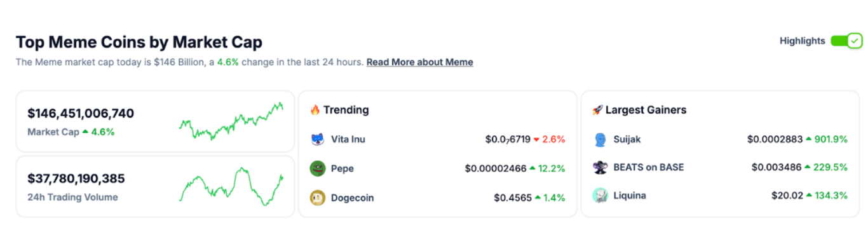This screenshot has height=232, width=868.
Task: Open the Liquina coin icon
Action: point(600,196)
